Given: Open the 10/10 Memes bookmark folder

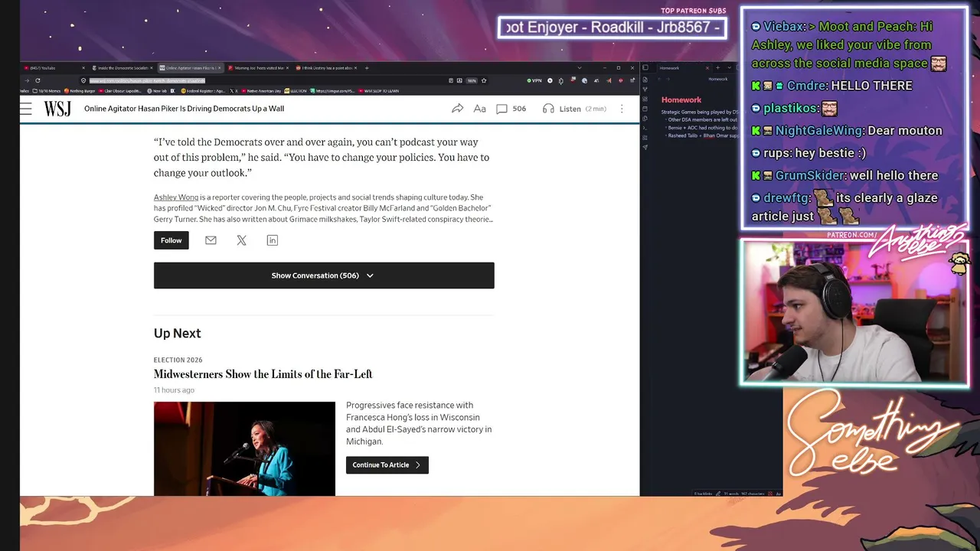Looking at the screenshot, I should [47, 91].
